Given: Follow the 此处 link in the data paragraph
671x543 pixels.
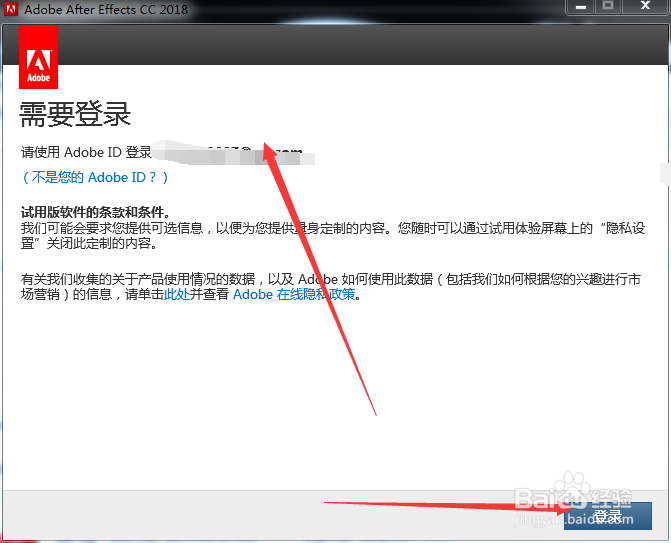Looking at the screenshot, I should point(177,294).
